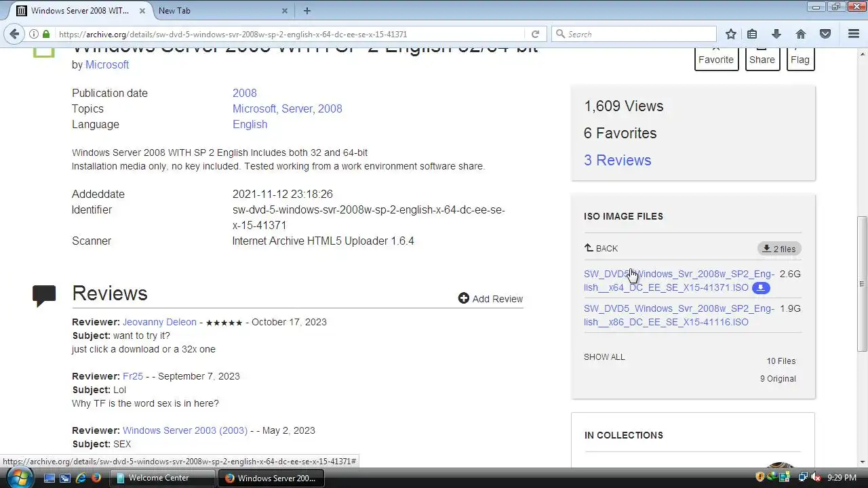Viewport: 868px width, 488px height.
Task: Download the x64 2.6G ISO file
Action: (679, 281)
